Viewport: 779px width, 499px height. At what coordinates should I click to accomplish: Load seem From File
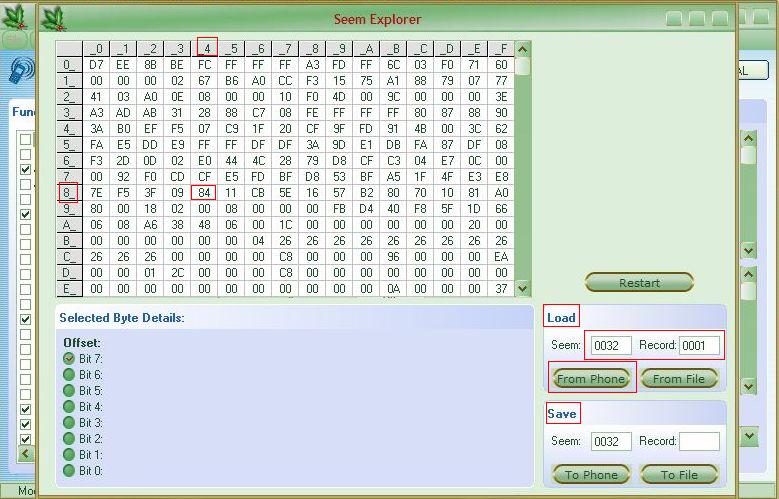(679, 378)
